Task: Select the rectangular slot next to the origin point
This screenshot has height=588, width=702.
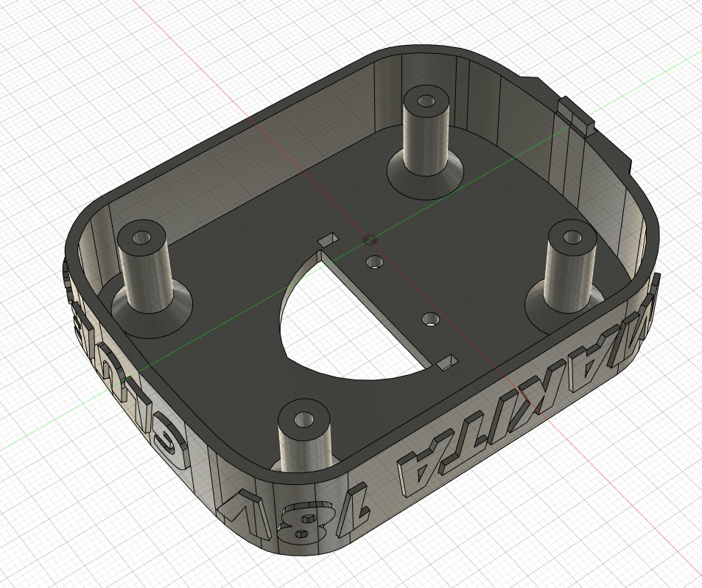Action: pyautogui.click(x=329, y=239)
